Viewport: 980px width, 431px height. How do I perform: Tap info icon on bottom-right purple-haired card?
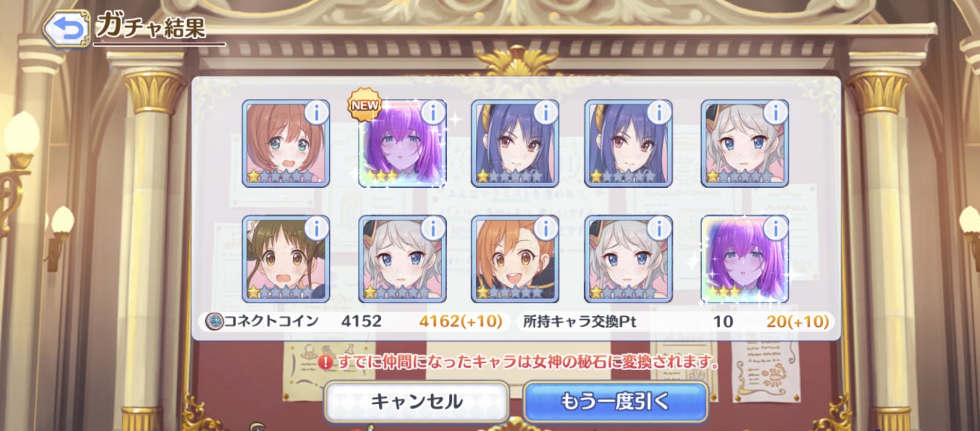[776, 228]
